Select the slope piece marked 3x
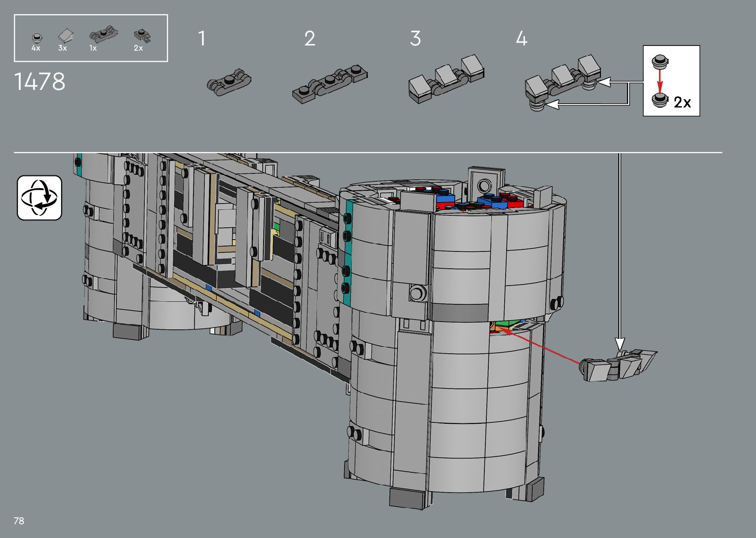The height and width of the screenshot is (538, 756). (65, 36)
